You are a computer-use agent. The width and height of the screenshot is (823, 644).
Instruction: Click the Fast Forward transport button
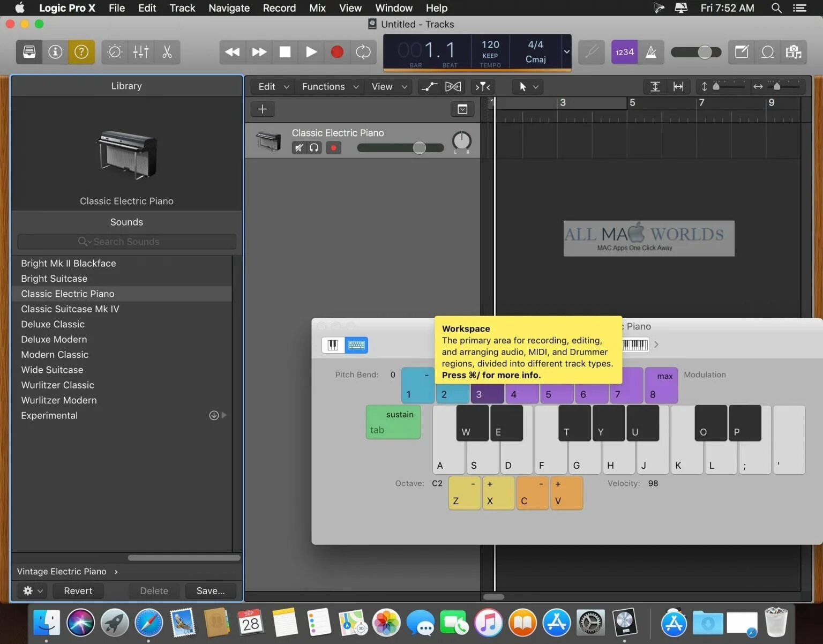[x=259, y=52]
